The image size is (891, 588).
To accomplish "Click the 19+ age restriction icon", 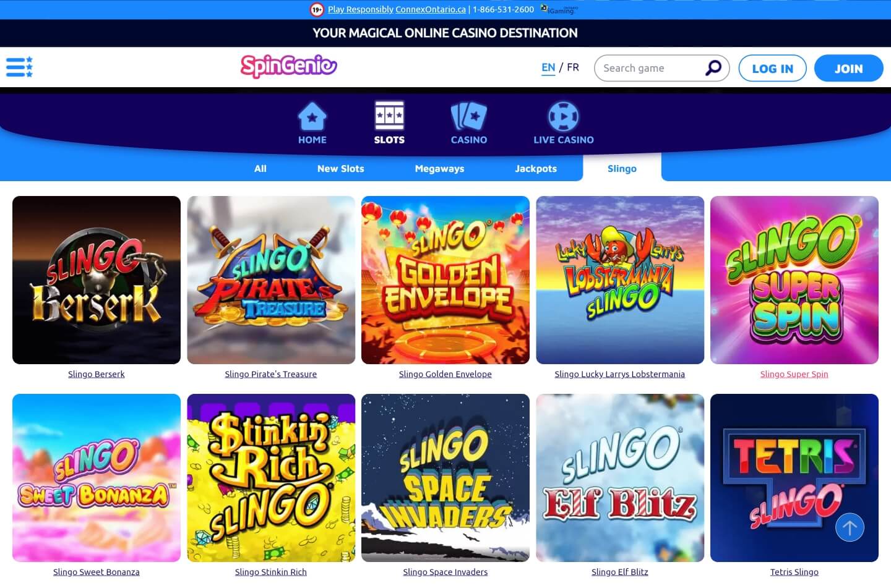I will pyautogui.click(x=317, y=9).
